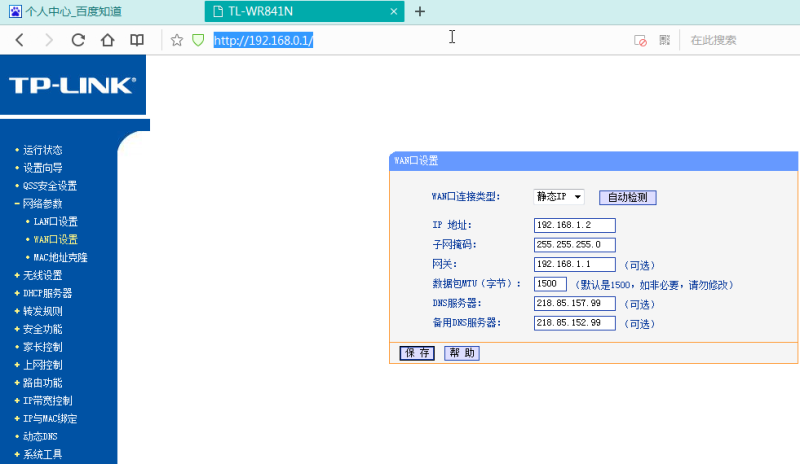Expand the 无线设置 menu section

(42, 275)
